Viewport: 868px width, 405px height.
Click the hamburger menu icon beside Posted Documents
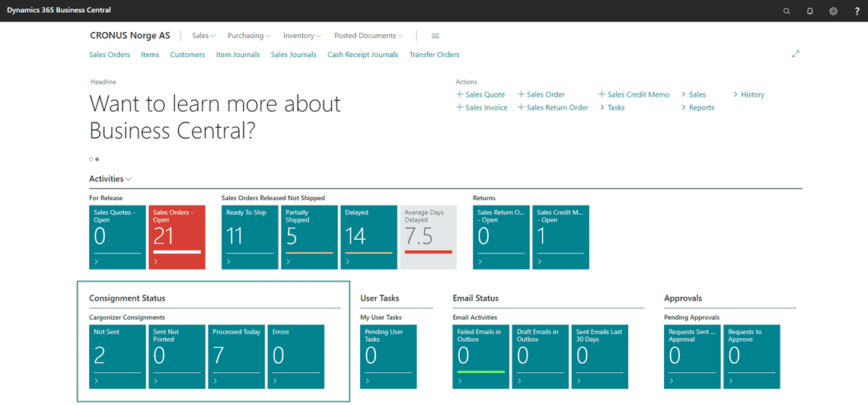(435, 36)
